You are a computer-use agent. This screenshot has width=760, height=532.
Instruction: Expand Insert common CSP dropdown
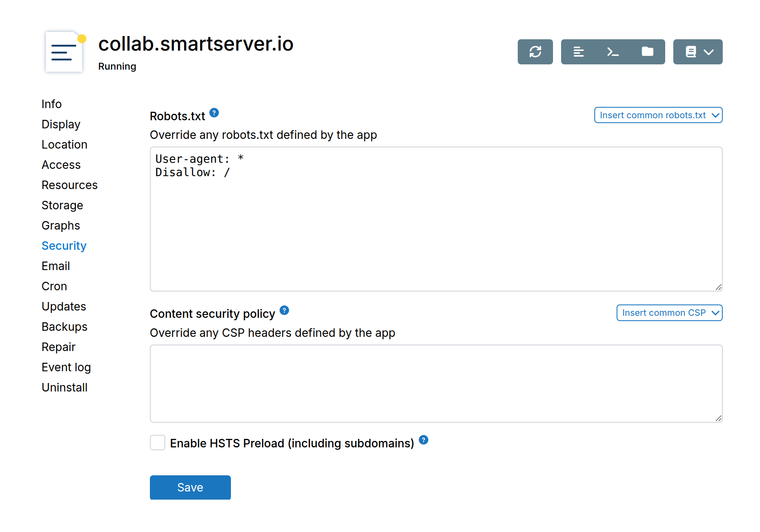[669, 313]
